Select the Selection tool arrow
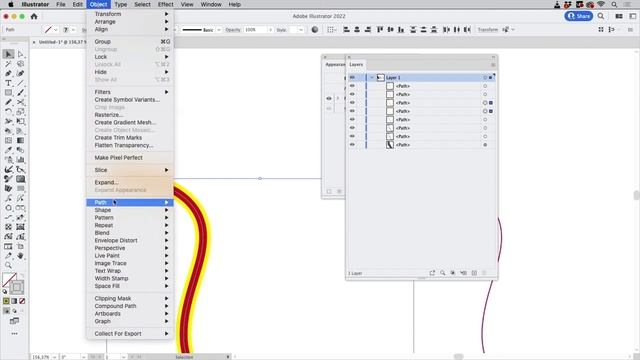Image resolution: width=640 pixels, height=360 pixels. point(9,54)
